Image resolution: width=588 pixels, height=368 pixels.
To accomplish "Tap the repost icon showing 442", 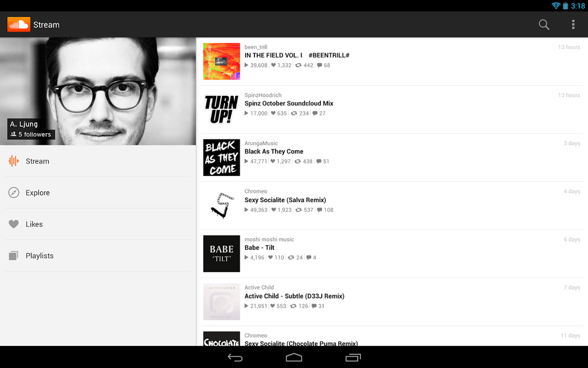I will click(x=298, y=65).
